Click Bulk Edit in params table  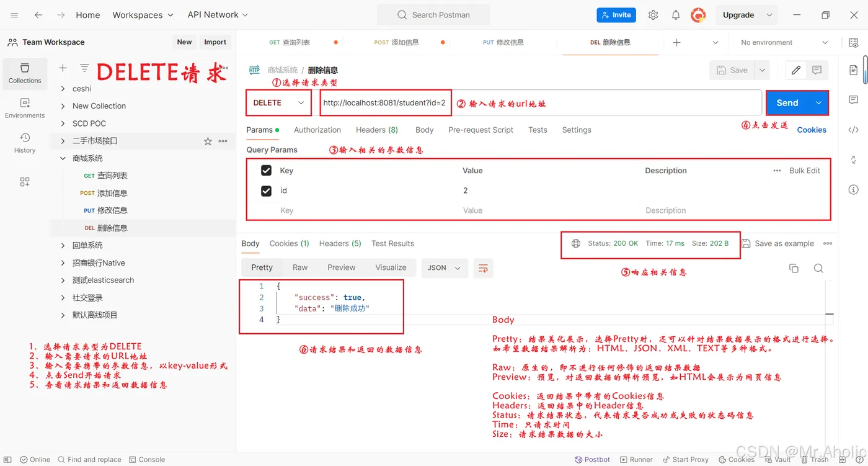(x=805, y=171)
